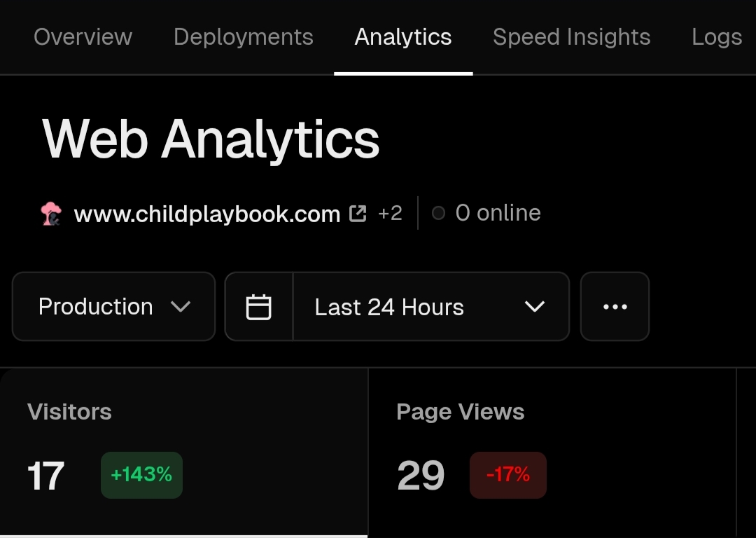Select the Visitors metric card

click(183, 448)
